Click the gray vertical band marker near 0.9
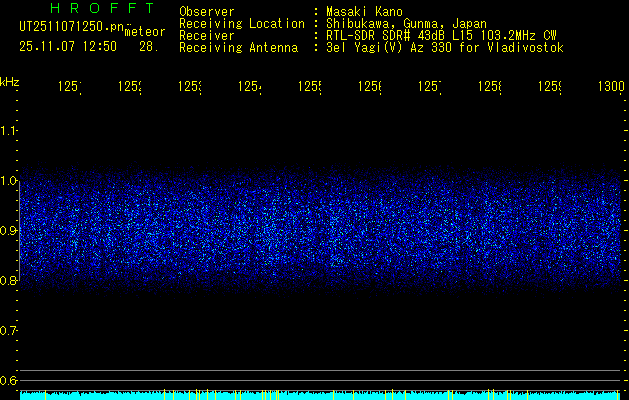 pyautogui.click(x=20, y=231)
